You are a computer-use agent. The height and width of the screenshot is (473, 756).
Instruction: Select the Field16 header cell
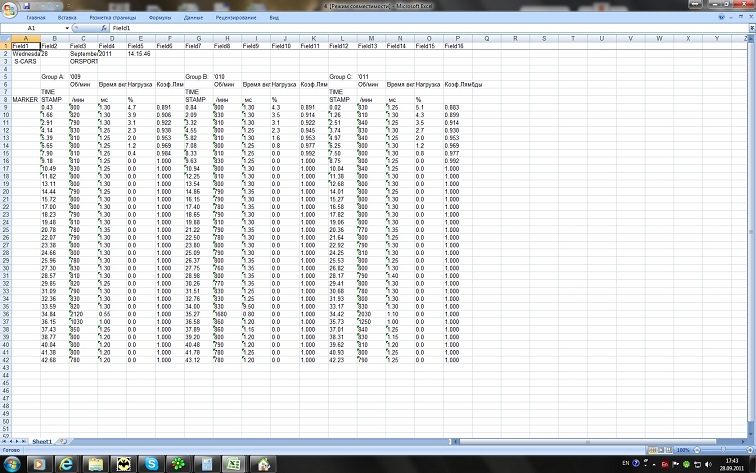pos(458,46)
